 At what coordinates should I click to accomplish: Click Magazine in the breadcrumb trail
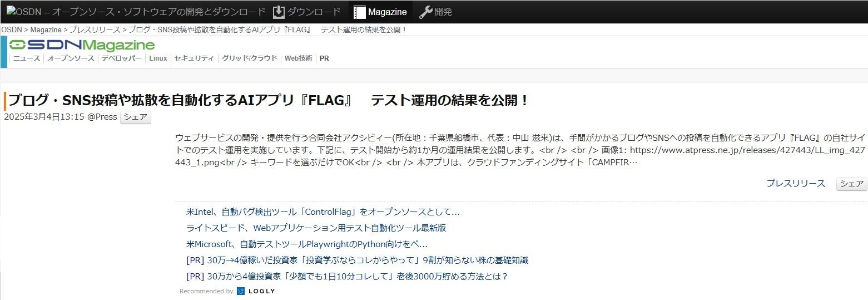click(x=46, y=29)
